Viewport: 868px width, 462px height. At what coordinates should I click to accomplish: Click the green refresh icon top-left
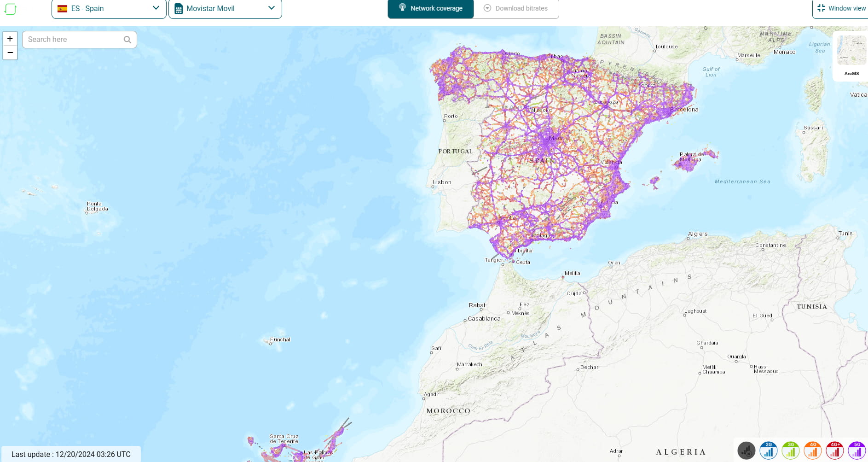(10, 9)
